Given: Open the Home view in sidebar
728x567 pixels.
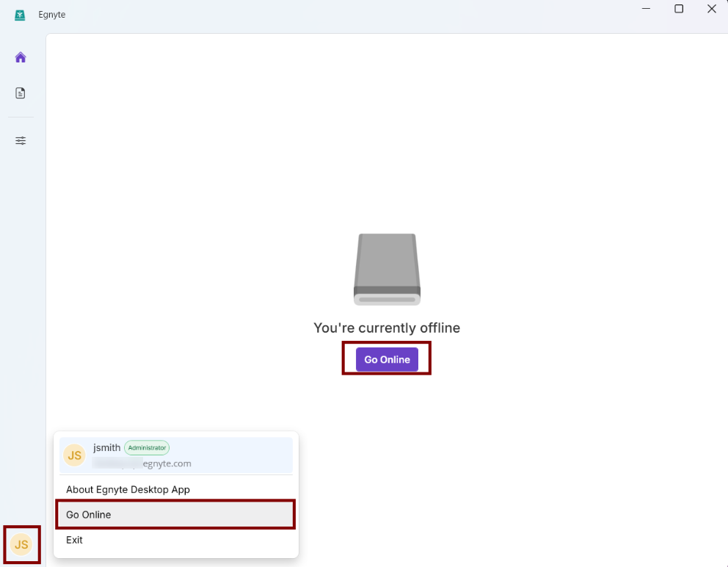Looking at the screenshot, I should coord(21,57).
